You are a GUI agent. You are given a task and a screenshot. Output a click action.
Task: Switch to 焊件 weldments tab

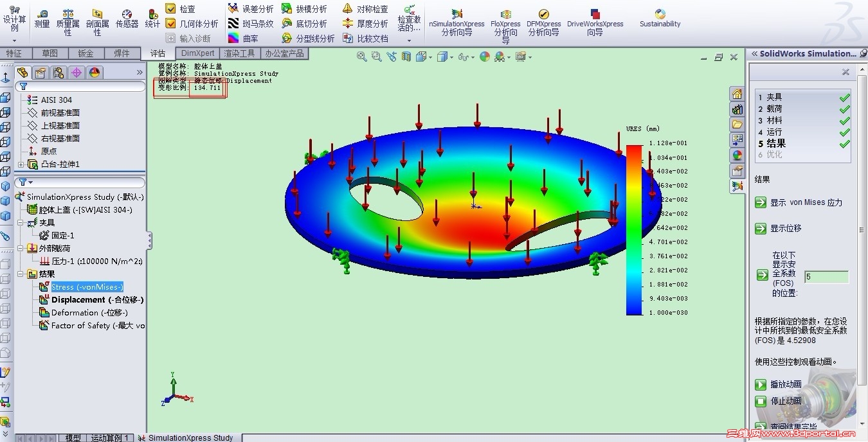122,53
